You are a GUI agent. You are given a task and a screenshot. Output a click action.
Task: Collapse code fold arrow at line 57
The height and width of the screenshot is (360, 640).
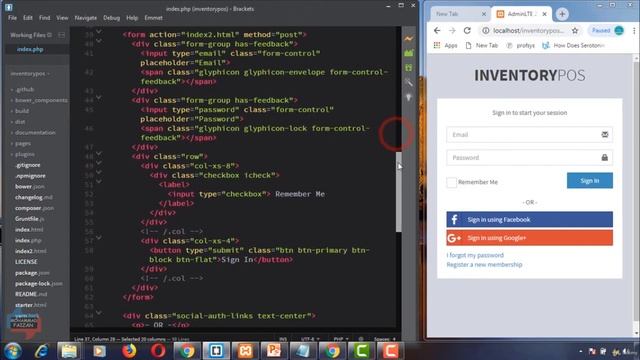pyautogui.click(x=99, y=238)
